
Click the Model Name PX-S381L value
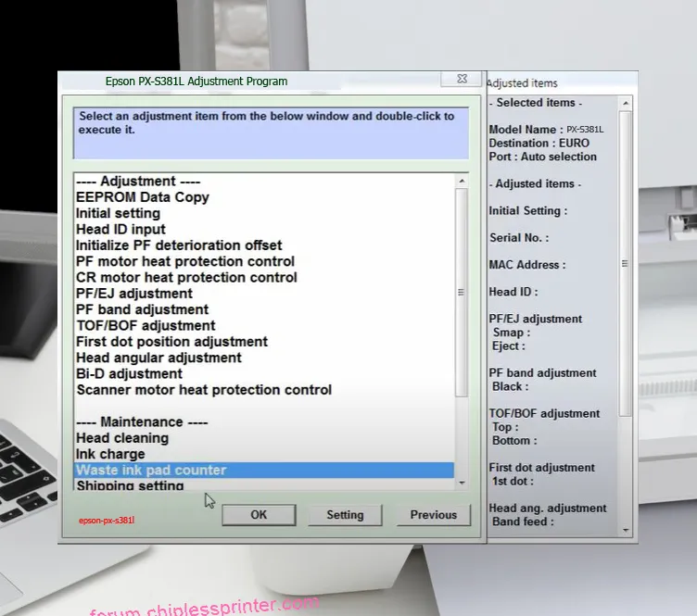point(585,130)
